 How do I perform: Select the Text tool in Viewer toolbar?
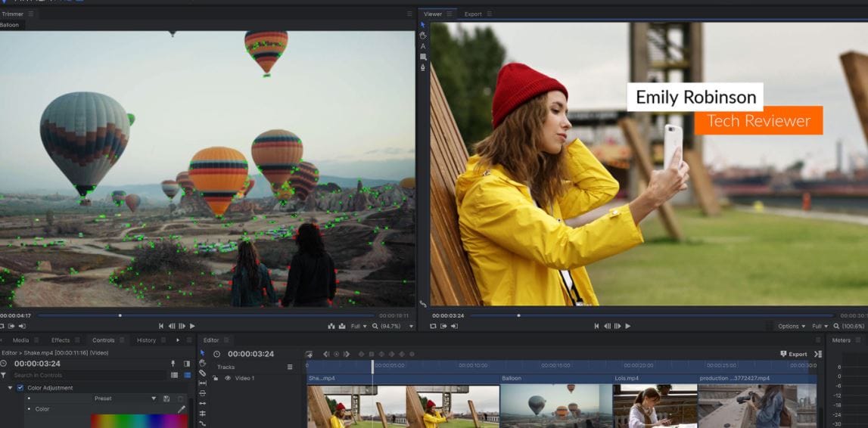(x=423, y=46)
